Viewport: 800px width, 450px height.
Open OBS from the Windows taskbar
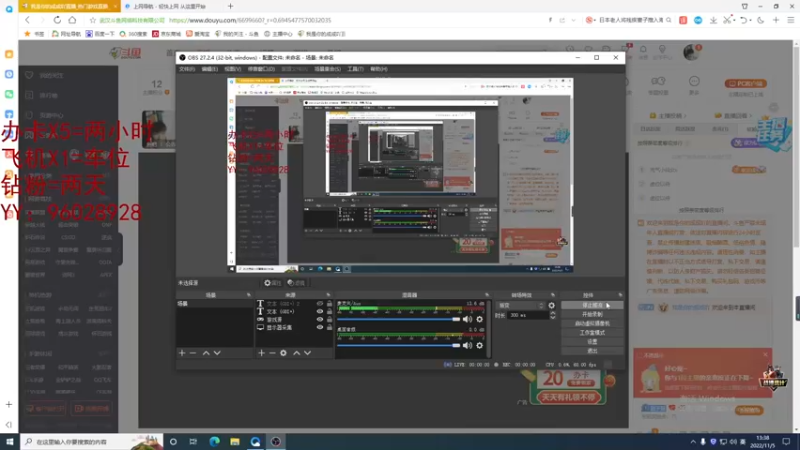(276, 441)
